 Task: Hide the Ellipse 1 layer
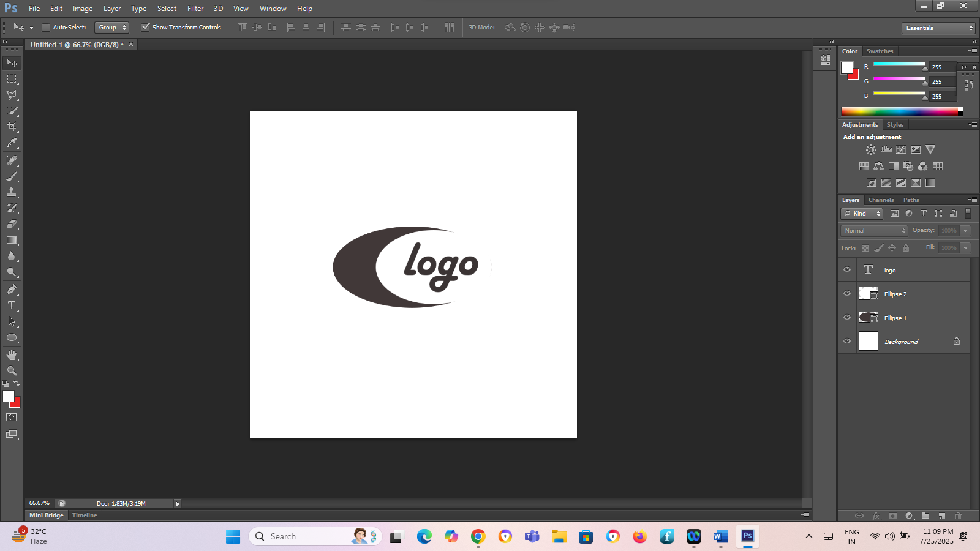pyautogui.click(x=847, y=317)
